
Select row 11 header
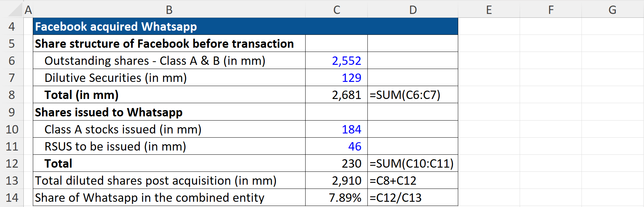12,146
